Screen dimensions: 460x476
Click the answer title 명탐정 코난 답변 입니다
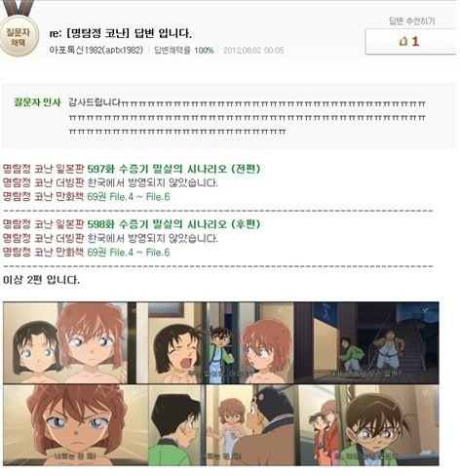[121, 33]
